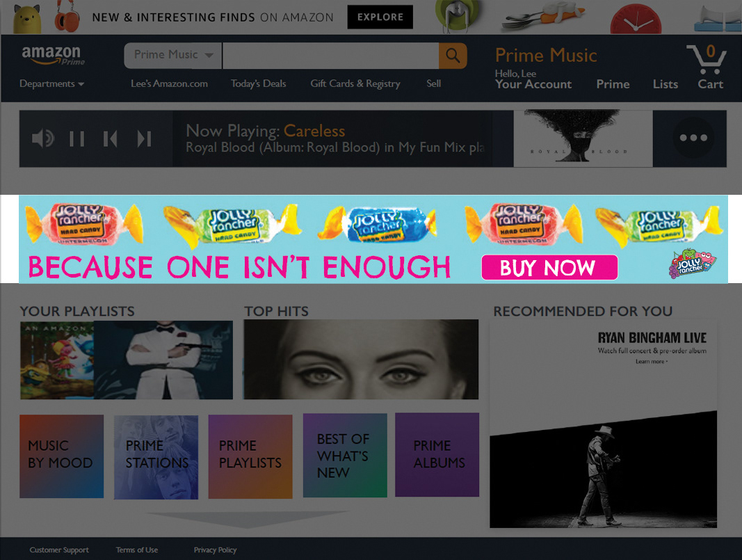Click the Amazon Prime logo
Image resolution: width=742 pixels, height=560 pixels.
click(53, 55)
